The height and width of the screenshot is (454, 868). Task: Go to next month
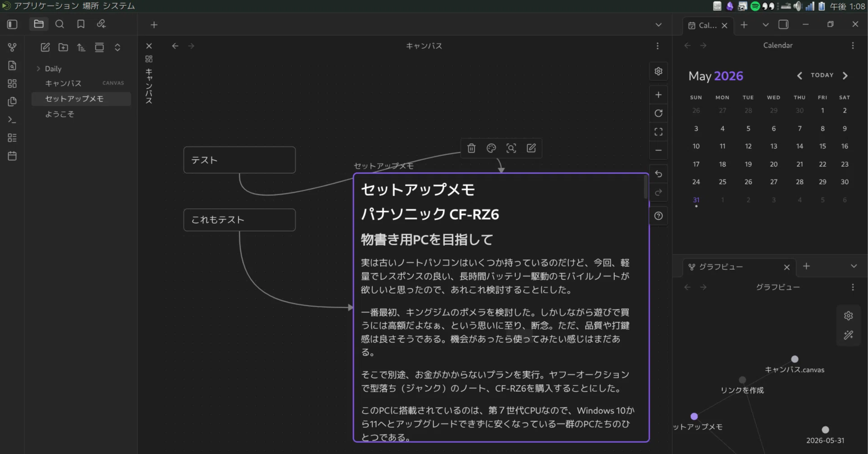(x=845, y=75)
